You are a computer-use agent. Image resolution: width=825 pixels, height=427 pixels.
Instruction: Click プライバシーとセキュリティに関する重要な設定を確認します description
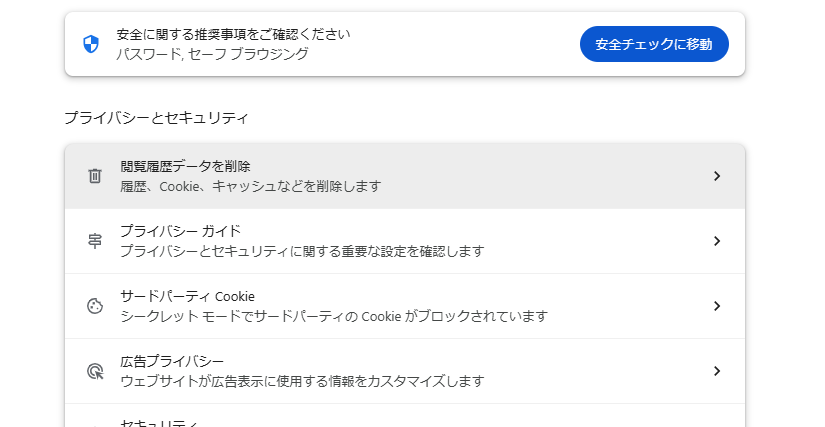[302, 251]
